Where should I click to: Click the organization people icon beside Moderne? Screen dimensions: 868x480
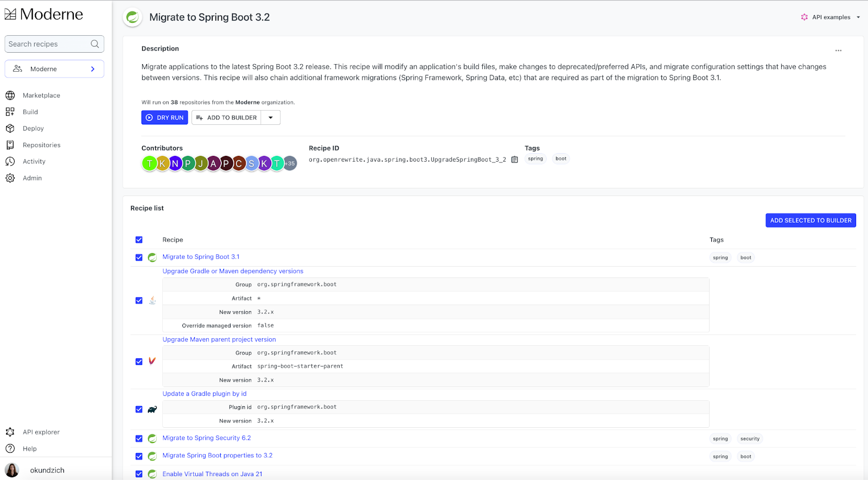coord(18,69)
